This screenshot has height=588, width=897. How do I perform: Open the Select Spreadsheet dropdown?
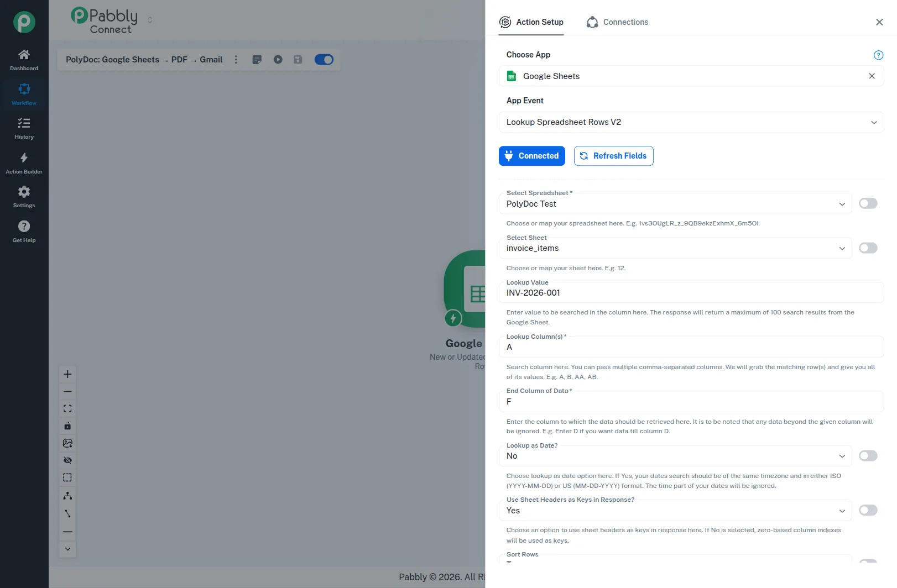tap(675, 204)
